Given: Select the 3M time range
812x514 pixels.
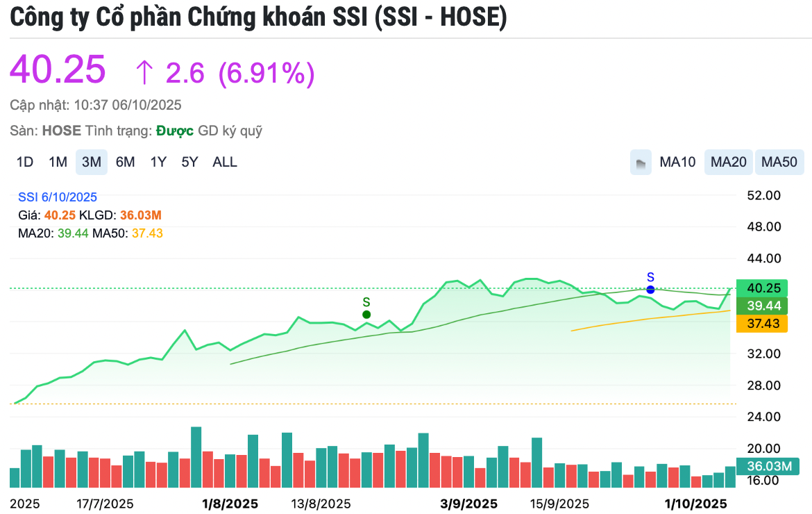Looking at the screenshot, I should (91, 163).
